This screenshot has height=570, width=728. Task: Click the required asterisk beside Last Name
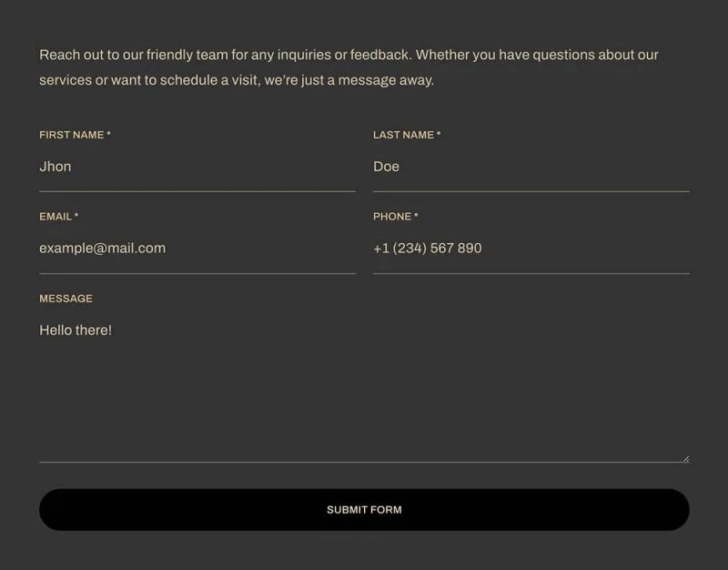pos(439,134)
